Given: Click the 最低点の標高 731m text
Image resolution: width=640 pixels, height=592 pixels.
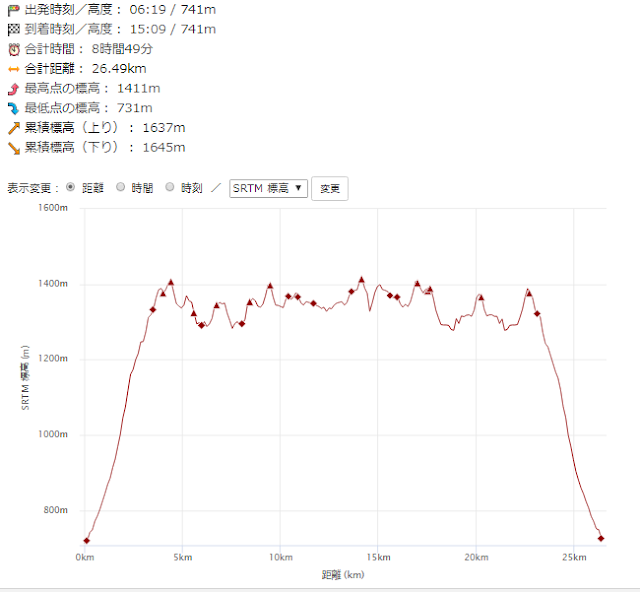Looking at the screenshot, I should coord(89,108).
